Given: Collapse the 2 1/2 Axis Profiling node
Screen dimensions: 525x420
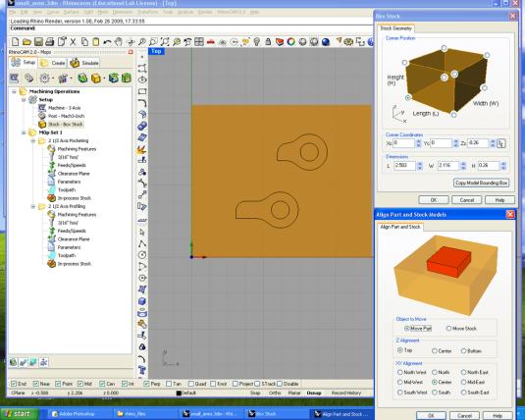Looking at the screenshot, I should (32, 206).
